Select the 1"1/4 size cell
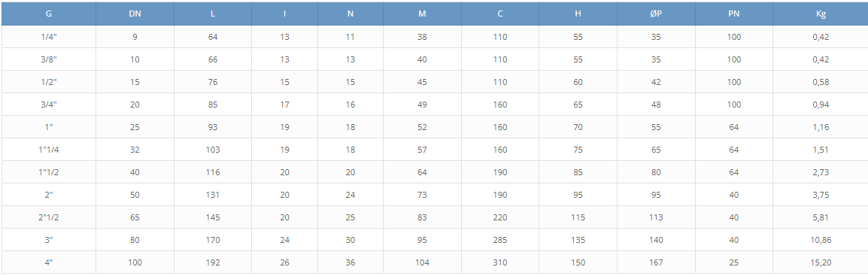868x276 pixels. [49, 150]
